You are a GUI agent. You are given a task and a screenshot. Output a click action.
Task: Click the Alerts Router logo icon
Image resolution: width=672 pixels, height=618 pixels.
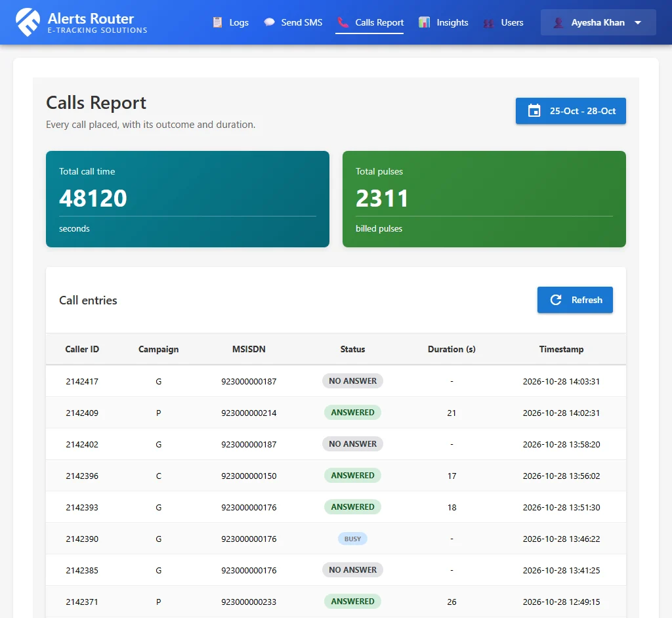pyautogui.click(x=28, y=22)
